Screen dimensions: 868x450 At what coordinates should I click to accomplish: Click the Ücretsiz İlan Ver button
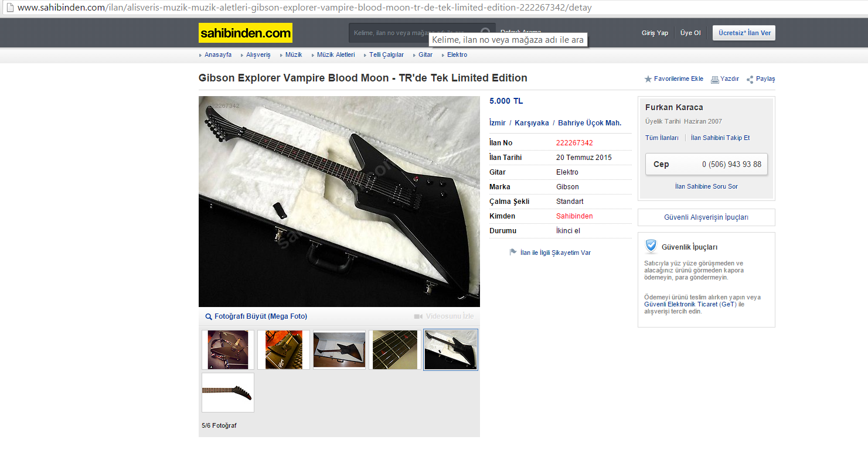[x=744, y=33]
